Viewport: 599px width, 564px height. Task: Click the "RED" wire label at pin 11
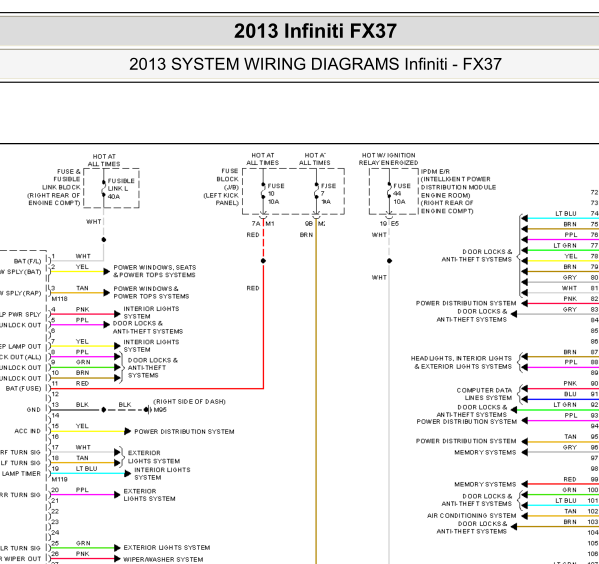(x=82, y=384)
